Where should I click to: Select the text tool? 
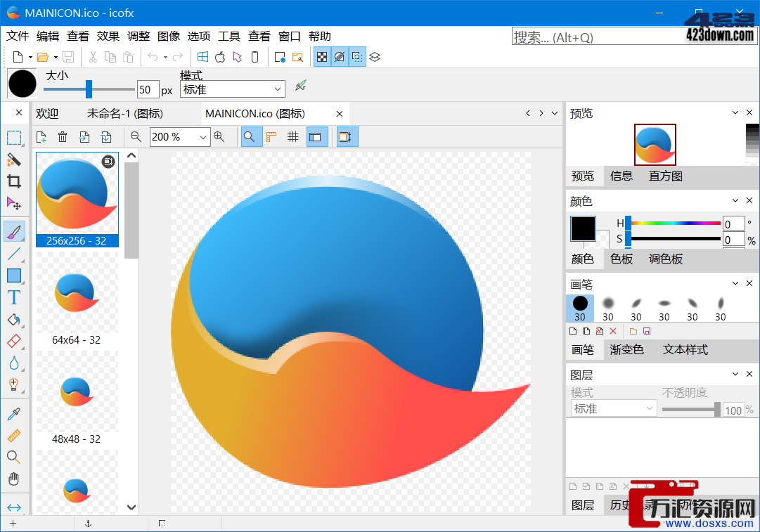(14, 297)
